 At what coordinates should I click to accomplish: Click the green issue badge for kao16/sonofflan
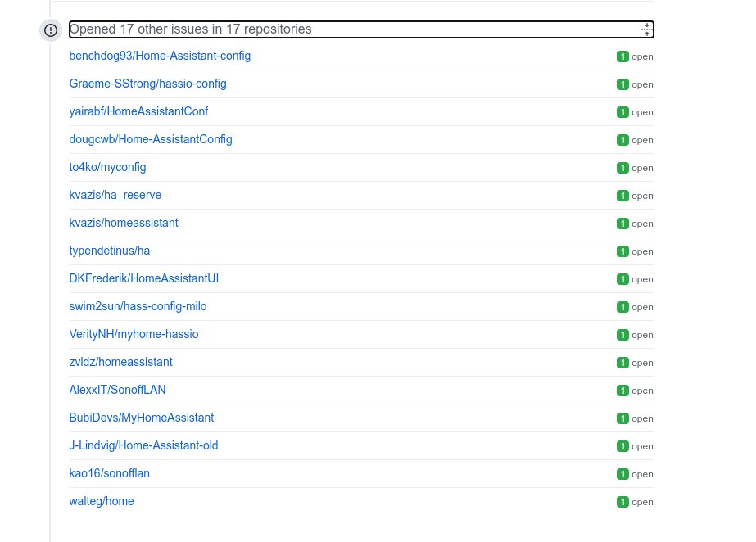622,474
